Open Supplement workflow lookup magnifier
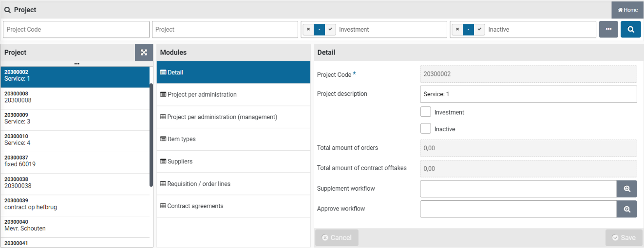Screen dimensions: 644x248 coord(627,189)
